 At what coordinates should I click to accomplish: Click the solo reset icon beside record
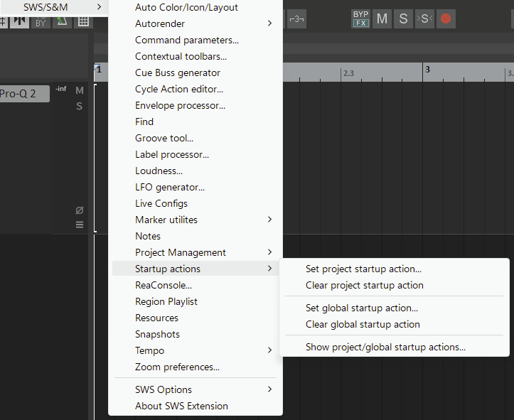424,18
